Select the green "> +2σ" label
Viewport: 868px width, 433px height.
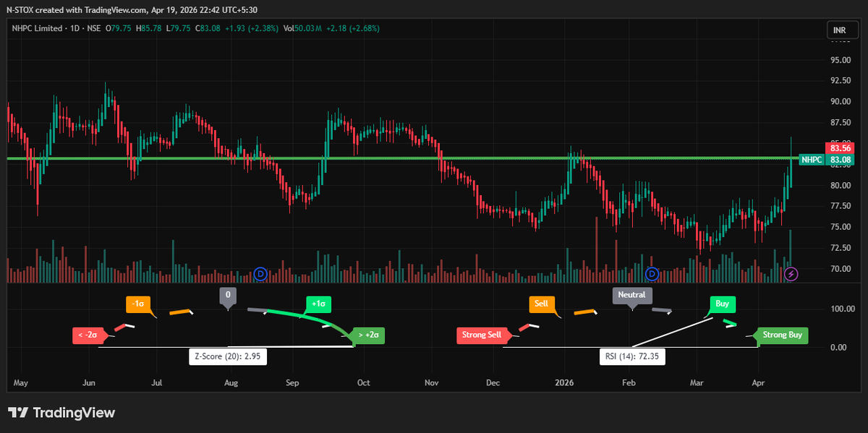point(367,335)
